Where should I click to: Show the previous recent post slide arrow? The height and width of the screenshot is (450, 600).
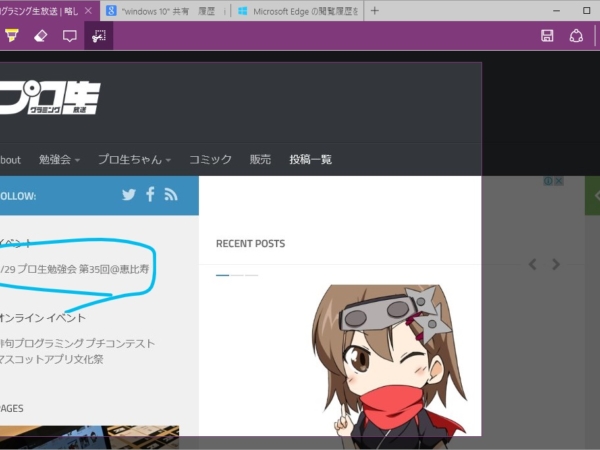532,264
